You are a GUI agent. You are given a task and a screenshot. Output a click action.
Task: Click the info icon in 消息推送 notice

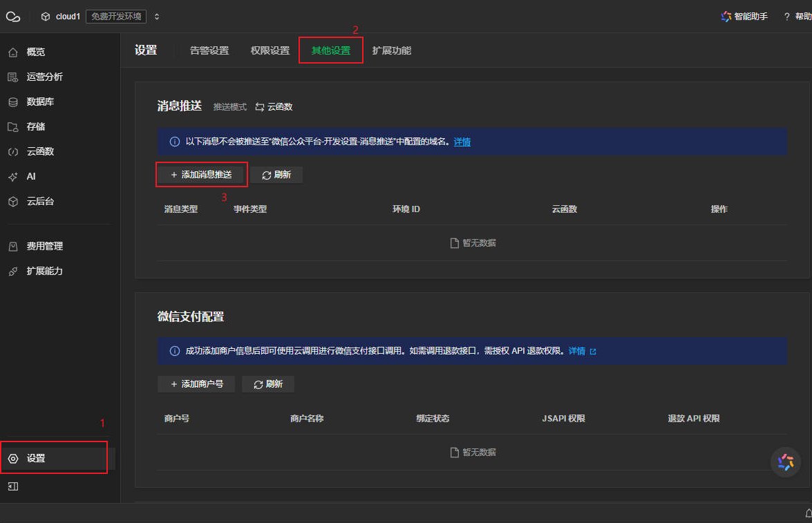(x=175, y=142)
